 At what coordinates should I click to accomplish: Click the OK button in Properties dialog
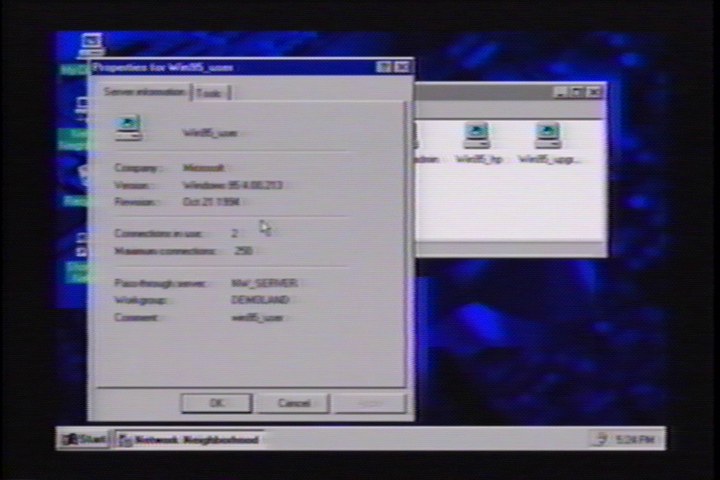tap(217, 403)
